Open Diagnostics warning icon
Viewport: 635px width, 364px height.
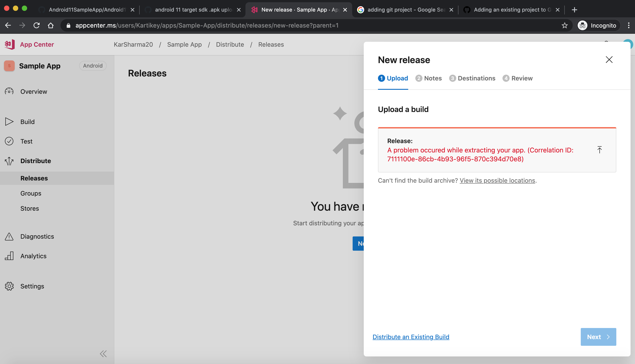[9, 236]
